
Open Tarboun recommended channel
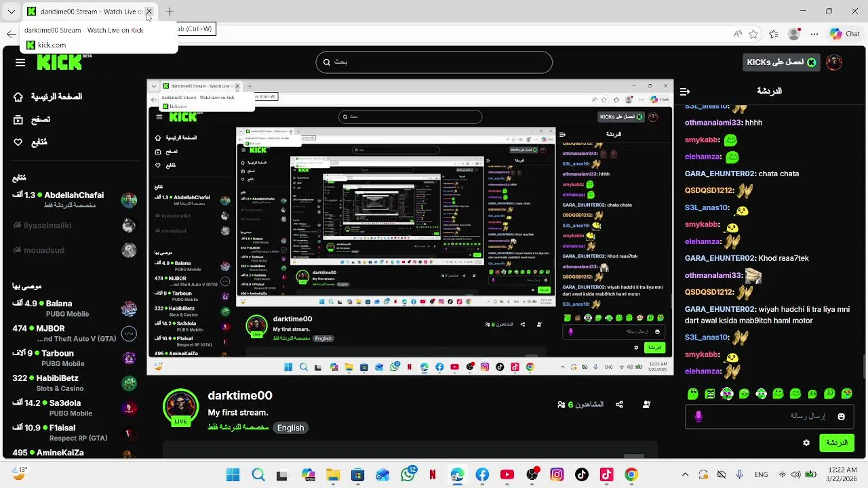point(75,358)
